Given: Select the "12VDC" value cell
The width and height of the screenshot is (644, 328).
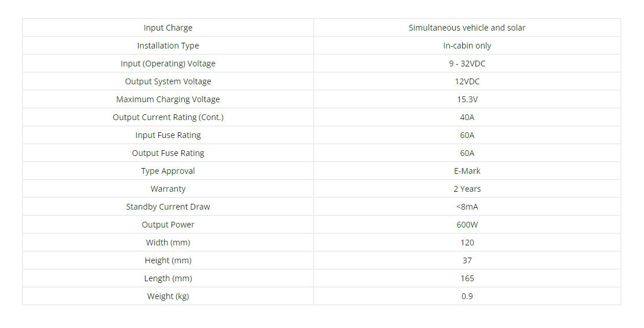Looking at the screenshot, I should pos(467,81).
